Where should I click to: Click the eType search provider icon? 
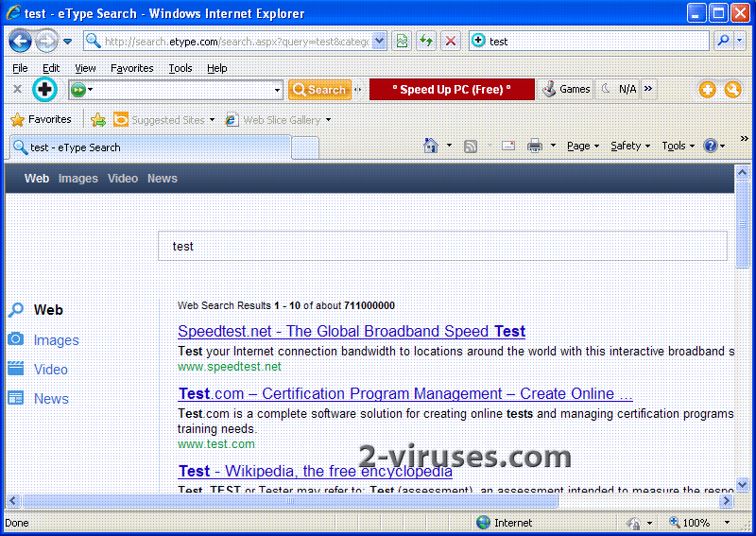tap(478, 41)
